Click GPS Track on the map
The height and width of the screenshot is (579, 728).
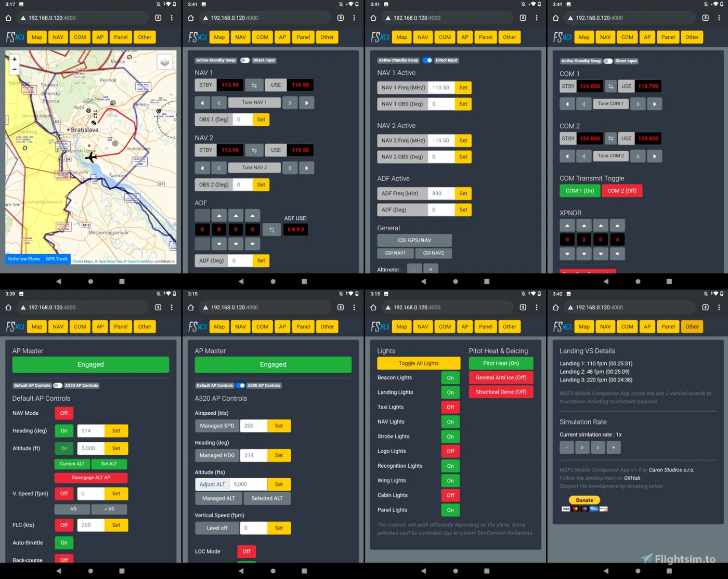(57, 259)
